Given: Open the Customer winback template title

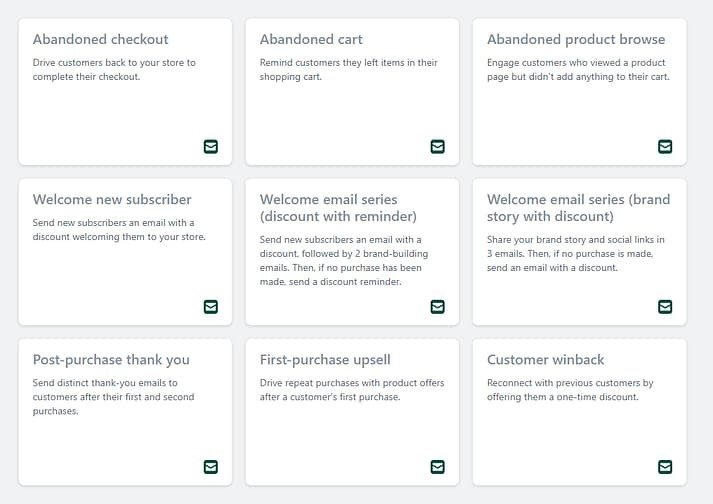Looking at the screenshot, I should [545, 360].
